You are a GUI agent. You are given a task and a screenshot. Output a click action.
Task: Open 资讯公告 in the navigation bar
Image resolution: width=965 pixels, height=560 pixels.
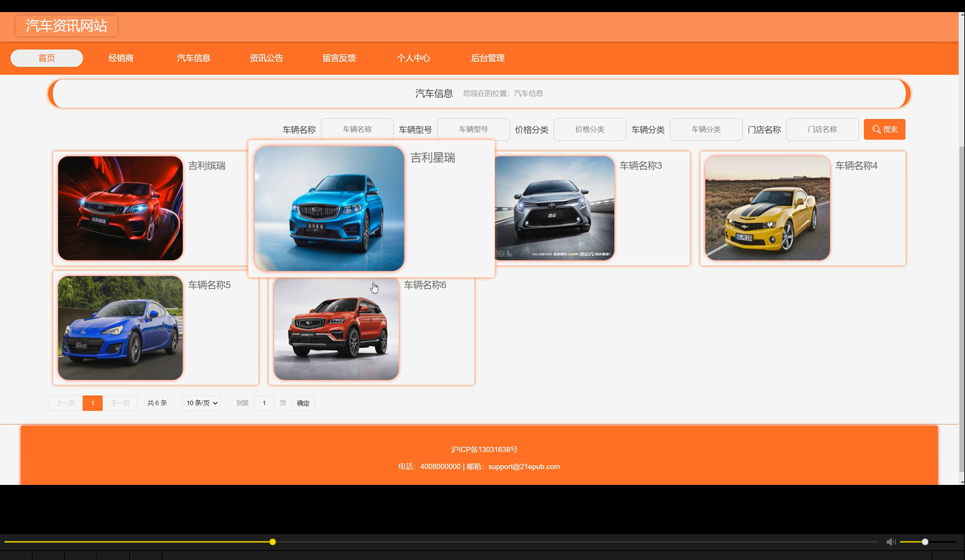click(x=266, y=58)
